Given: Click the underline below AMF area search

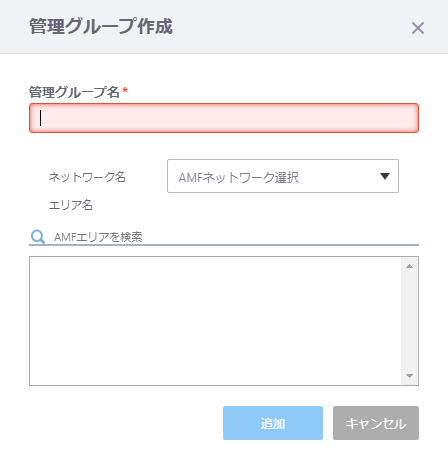Looking at the screenshot, I should 224,245.
